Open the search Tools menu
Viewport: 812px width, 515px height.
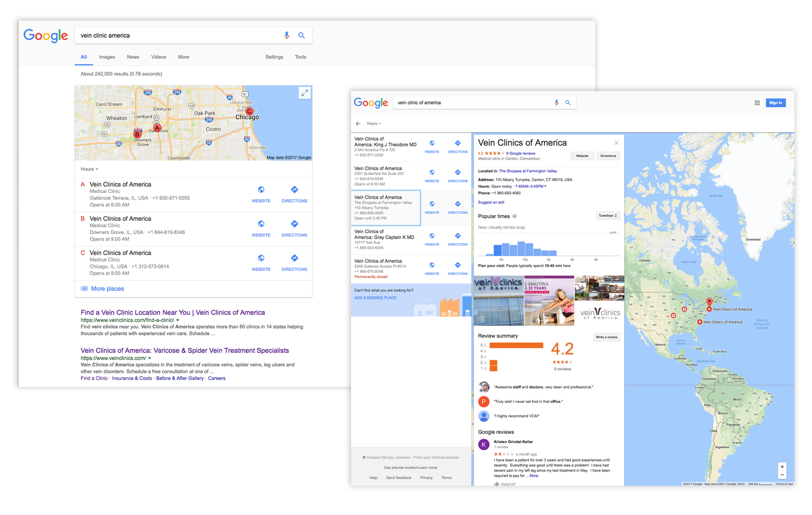click(x=300, y=57)
